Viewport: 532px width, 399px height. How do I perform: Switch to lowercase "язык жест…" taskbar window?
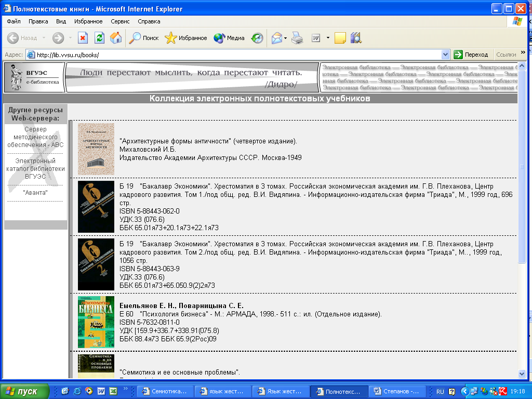pos(223,392)
